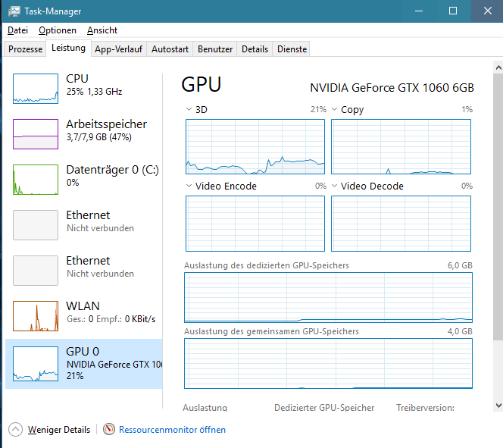Viewport: 503px width, 448px height.
Task: Click the 'Treiberversion:' label
Action: pos(426,408)
